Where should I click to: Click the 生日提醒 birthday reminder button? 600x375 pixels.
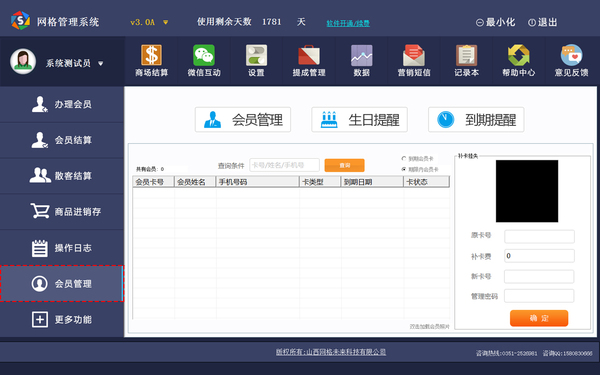359,120
